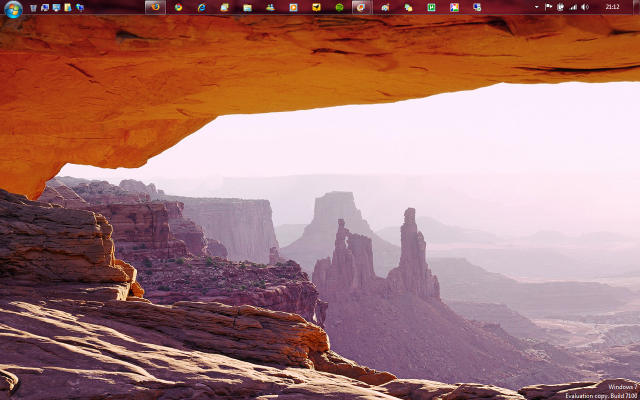Open the Windows Start orb
Image resolution: width=640 pixels, height=400 pixels.
(13, 9)
